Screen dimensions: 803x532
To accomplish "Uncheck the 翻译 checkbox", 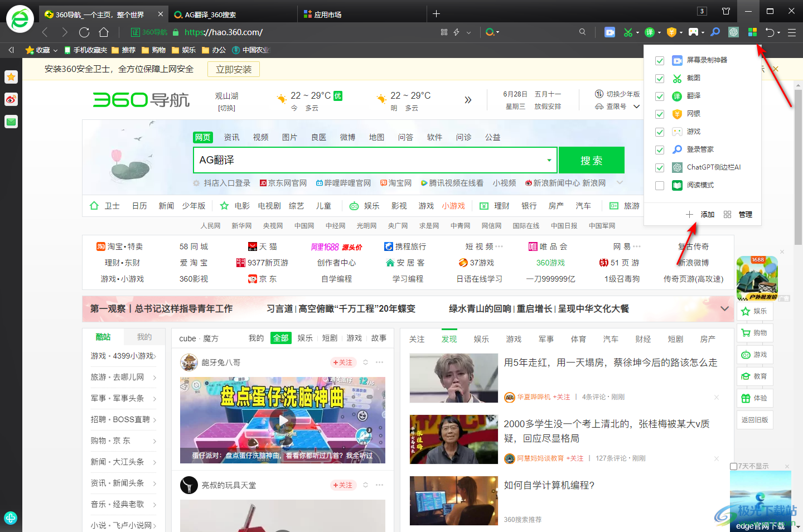I will (x=660, y=96).
